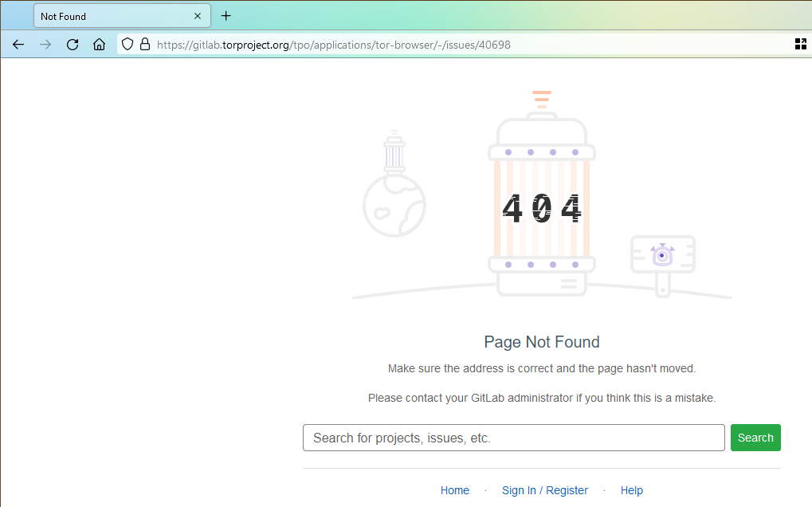Click the grid expand icon at top right
This screenshot has width=812, height=507.
(x=800, y=44)
